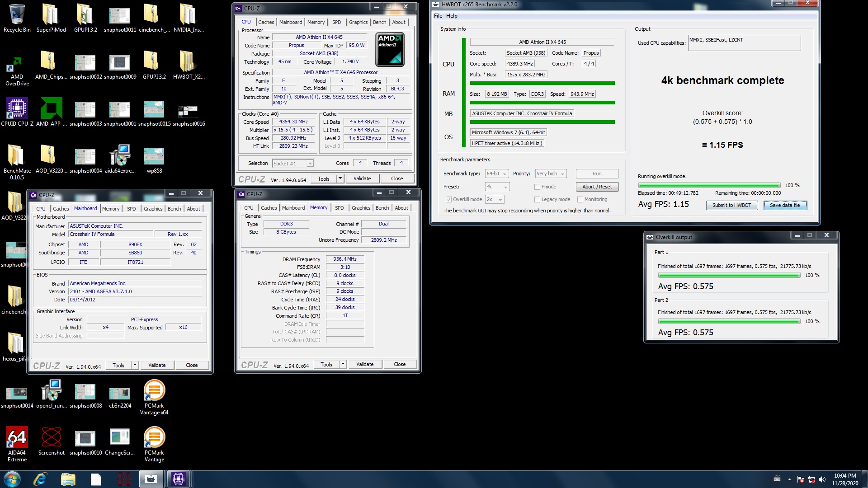Enable the Pmode checkbox
Viewport: 868px width, 488px height.
537,187
